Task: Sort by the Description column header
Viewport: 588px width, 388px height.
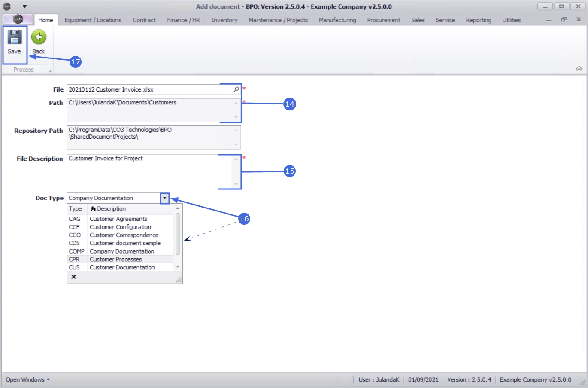Action: 130,209
